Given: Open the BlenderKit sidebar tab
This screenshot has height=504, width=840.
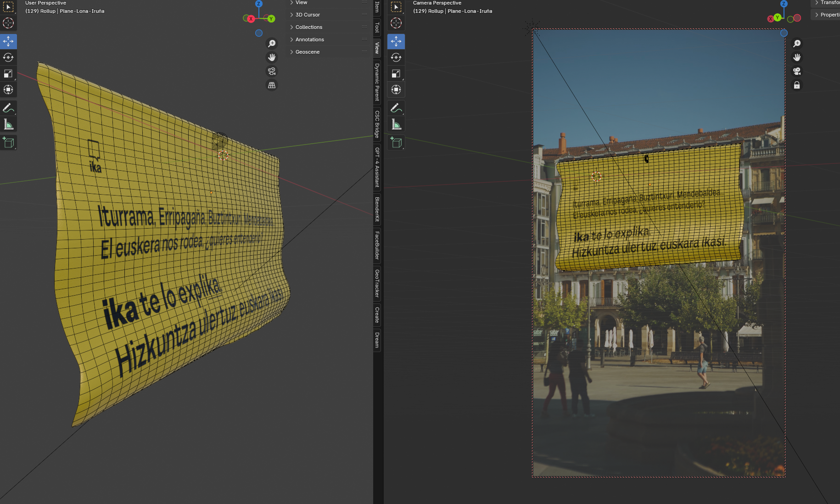Looking at the screenshot, I should pyautogui.click(x=377, y=209).
